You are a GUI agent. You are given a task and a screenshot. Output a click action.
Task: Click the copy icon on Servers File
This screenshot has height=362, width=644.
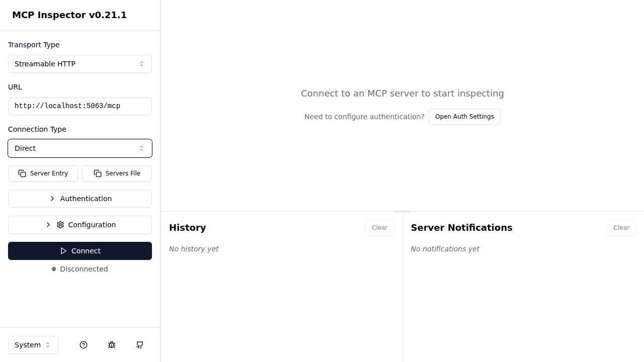(x=97, y=173)
